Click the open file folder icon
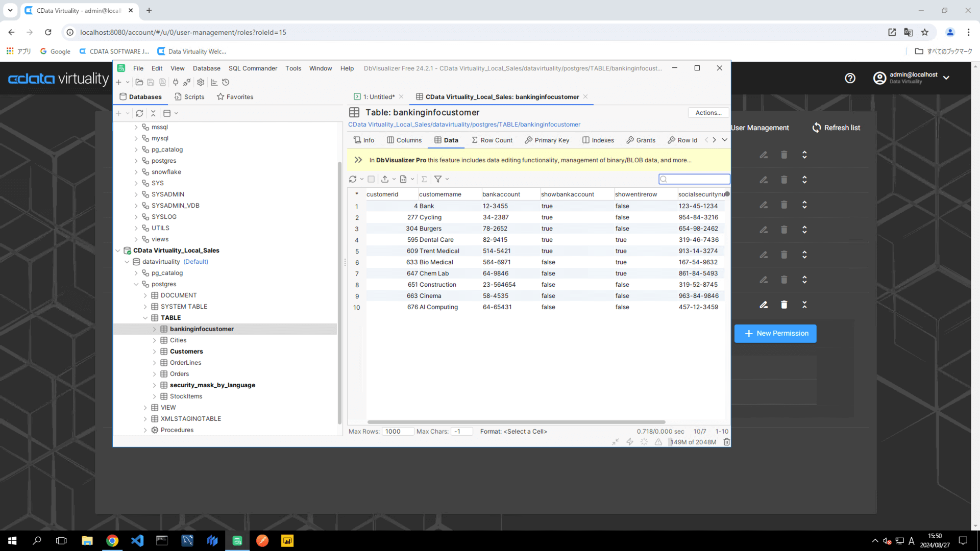Screen dimensions: 980x551 click(x=139, y=82)
